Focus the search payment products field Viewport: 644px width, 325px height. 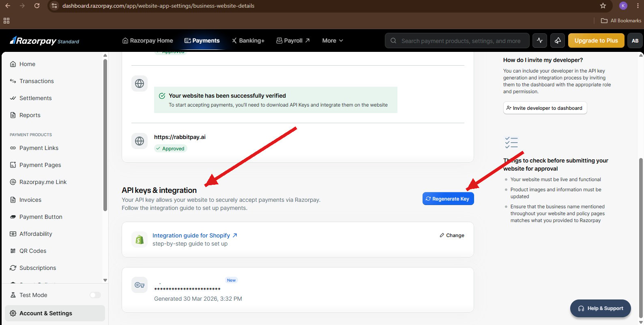[x=457, y=41]
